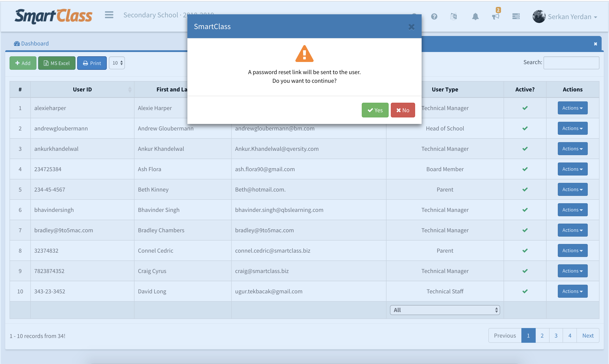
Task: Click active checkmark for Beth Kinney
Action: 525,189
